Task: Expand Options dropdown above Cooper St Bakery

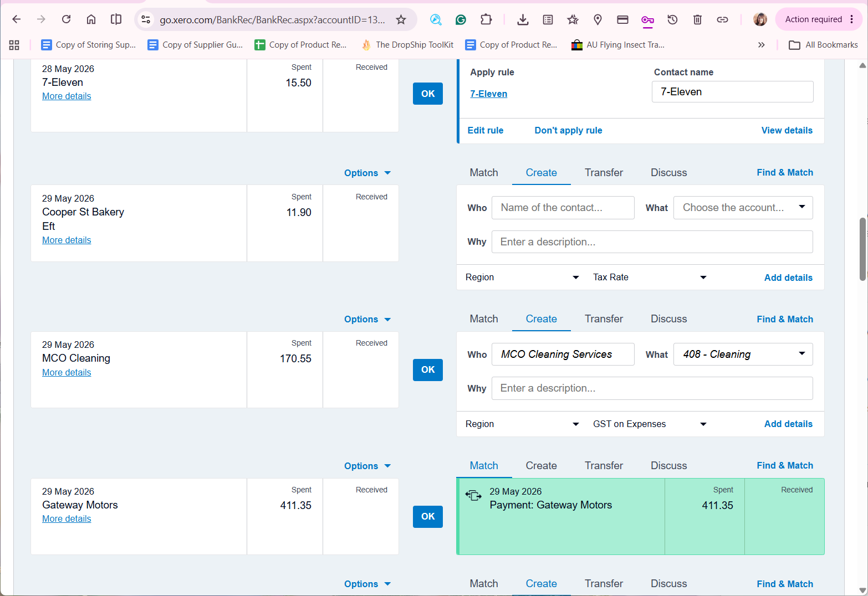Action: pyautogui.click(x=367, y=173)
